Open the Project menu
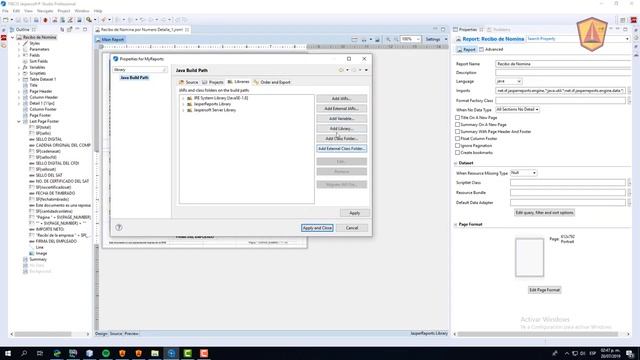Viewport: 640px width, 360px height. pyautogui.click(x=64, y=11)
